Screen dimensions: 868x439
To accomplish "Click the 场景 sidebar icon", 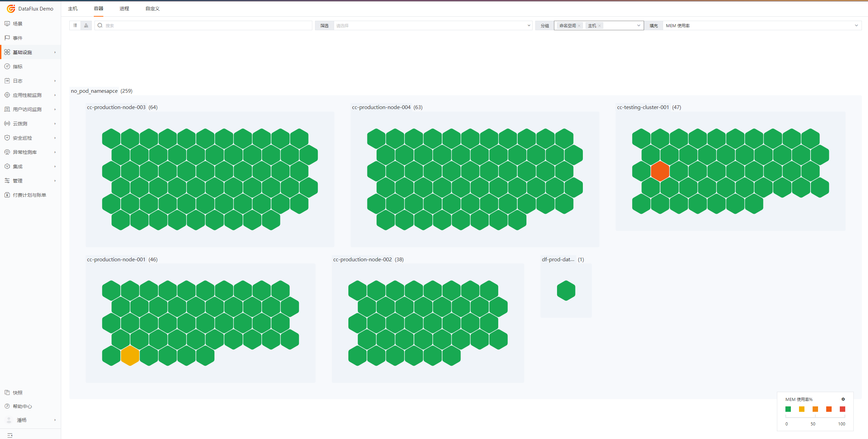I will 7,23.
